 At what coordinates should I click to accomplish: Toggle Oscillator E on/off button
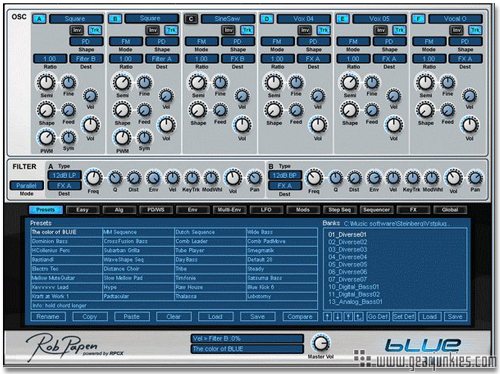pos(342,19)
